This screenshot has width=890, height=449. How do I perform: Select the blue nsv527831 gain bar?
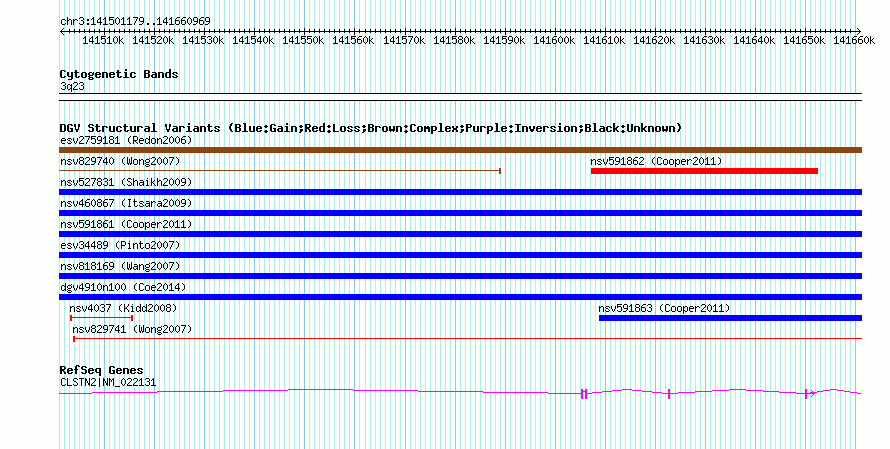pyautogui.click(x=460, y=192)
